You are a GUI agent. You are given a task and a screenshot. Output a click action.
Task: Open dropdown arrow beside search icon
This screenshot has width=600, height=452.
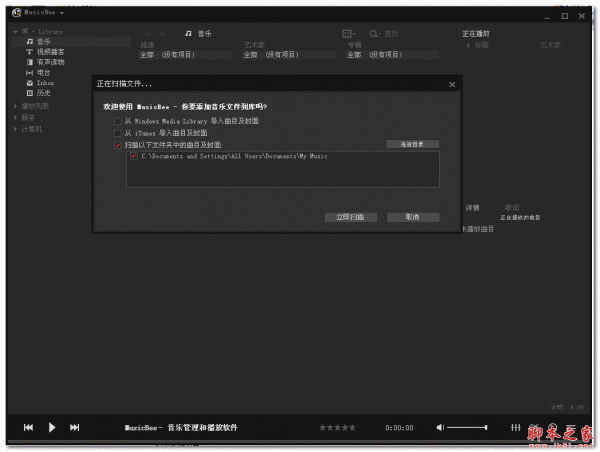click(379, 34)
